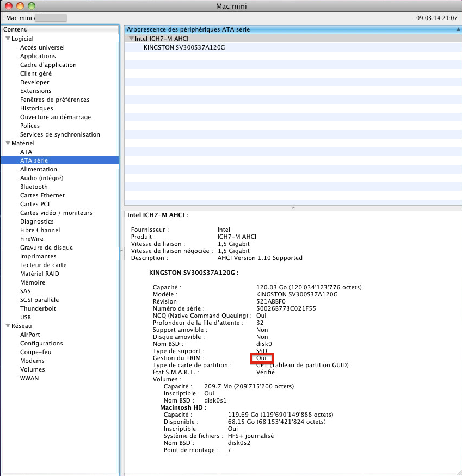Select Coupe-feu network entry

tap(35, 352)
